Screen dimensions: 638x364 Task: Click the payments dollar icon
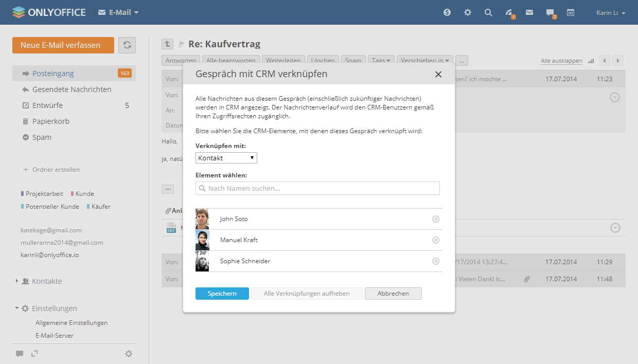pyautogui.click(x=447, y=12)
